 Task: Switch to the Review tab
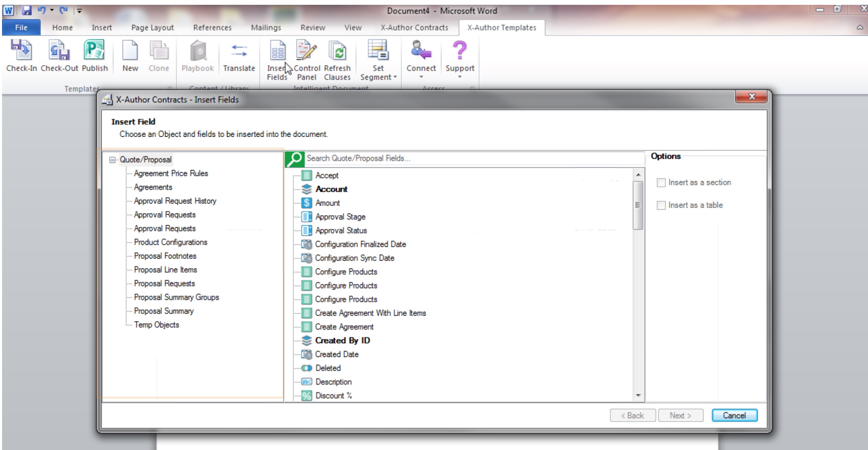coord(313,28)
